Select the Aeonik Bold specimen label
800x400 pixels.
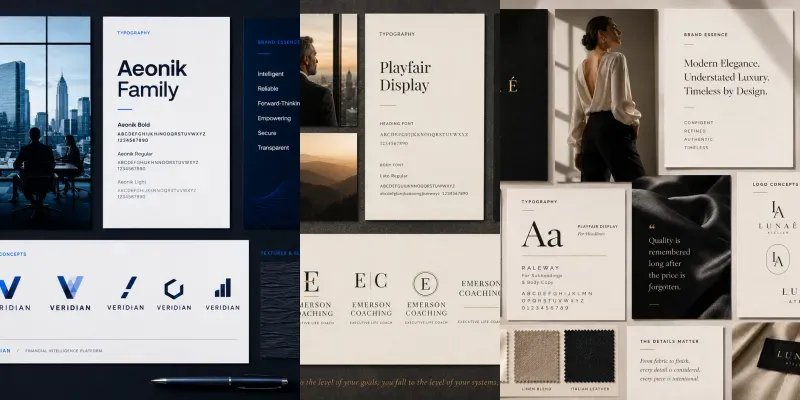[134, 124]
